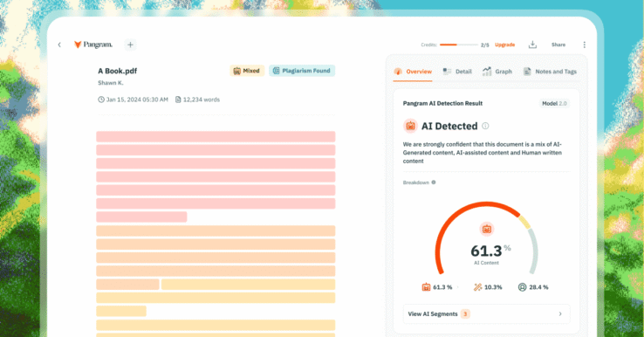Click the author name Shawn K.
This screenshot has height=337, width=644.
click(x=111, y=83)
